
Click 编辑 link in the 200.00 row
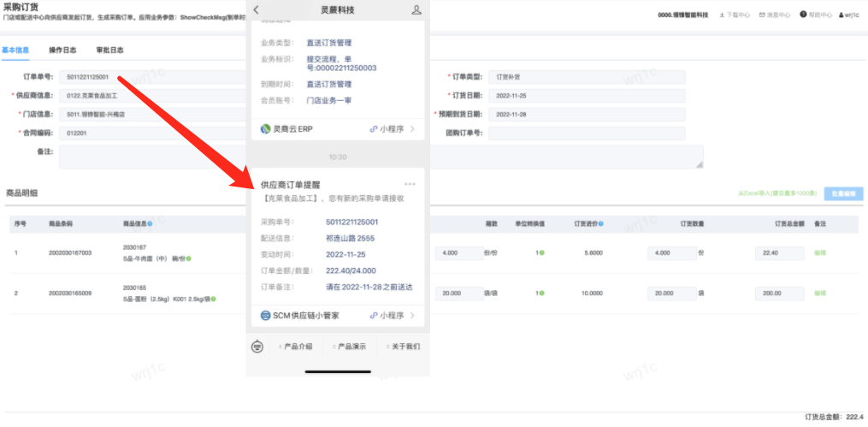tap(820, 293)
